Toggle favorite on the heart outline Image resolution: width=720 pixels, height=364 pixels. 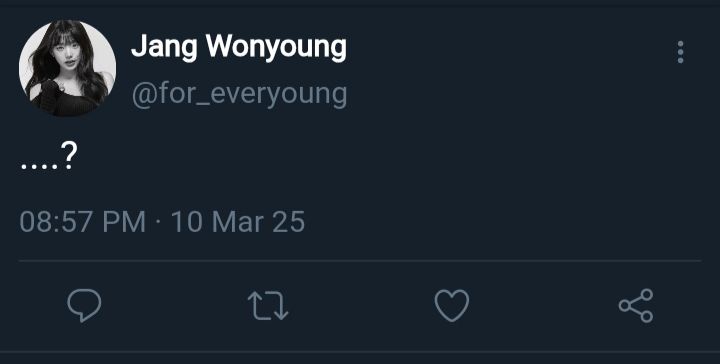click(x=452, y=305)
